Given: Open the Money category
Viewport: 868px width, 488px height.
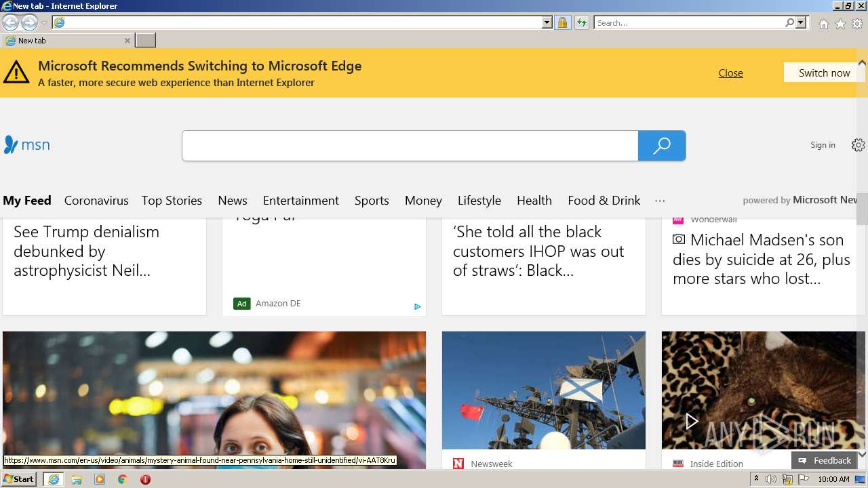Looking at the screenshot, I should pos(423,201).
